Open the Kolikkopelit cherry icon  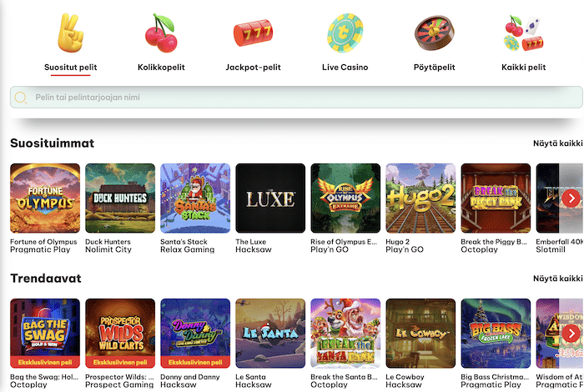pos(161,33)
